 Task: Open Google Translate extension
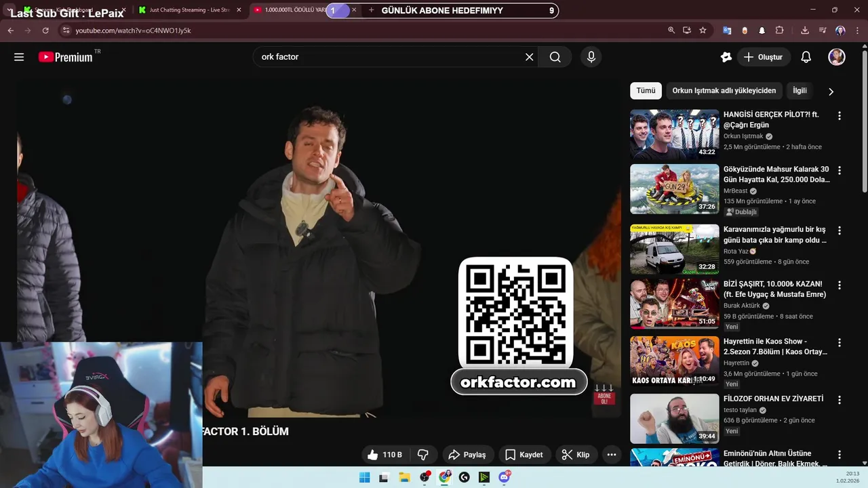tap(727, 30)
